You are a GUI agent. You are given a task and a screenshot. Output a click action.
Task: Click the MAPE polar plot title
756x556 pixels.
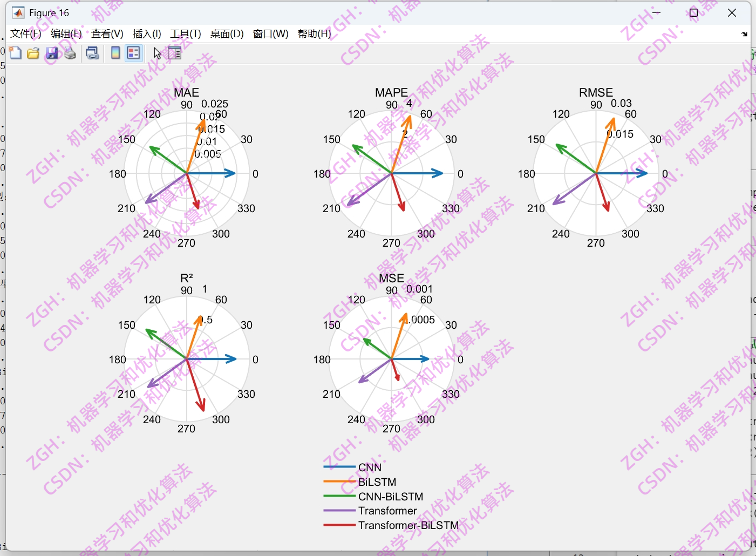pos(391,92)
